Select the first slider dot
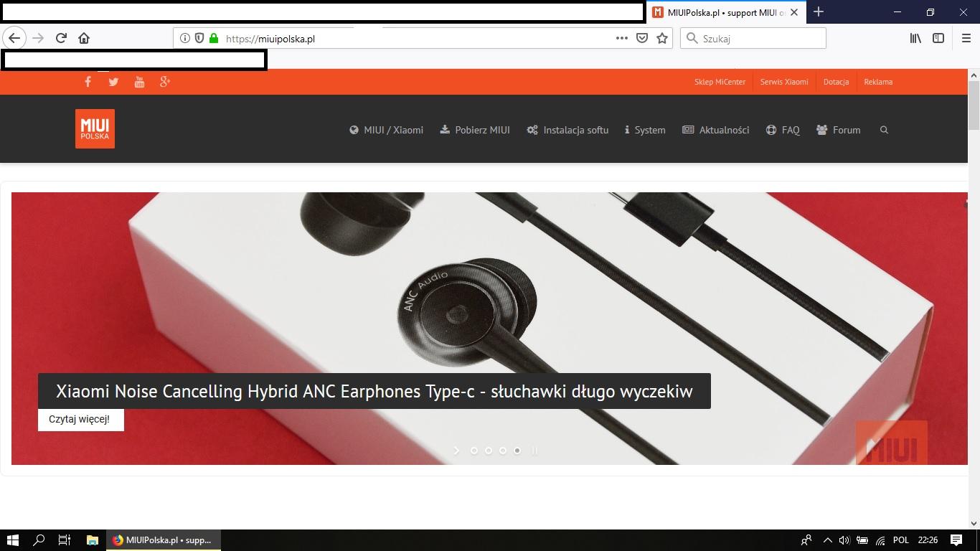The width and height of the screenshot is (980, 551). [x=474, y=451]
